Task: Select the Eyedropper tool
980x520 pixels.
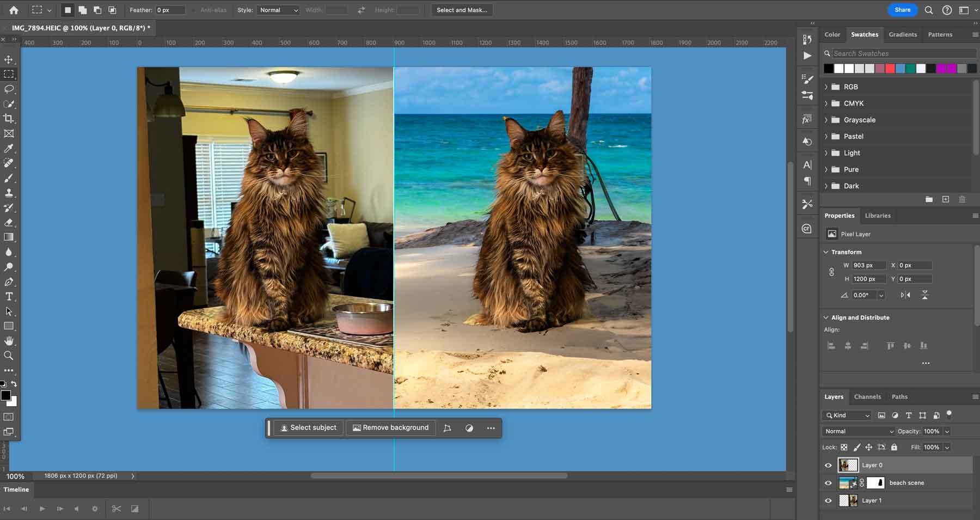Action: point(9,148)
